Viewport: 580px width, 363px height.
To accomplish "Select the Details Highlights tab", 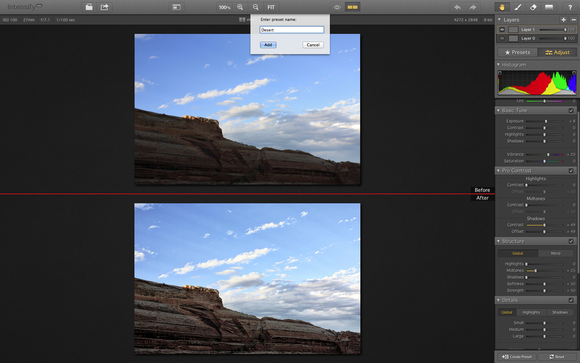I will 531,312.
